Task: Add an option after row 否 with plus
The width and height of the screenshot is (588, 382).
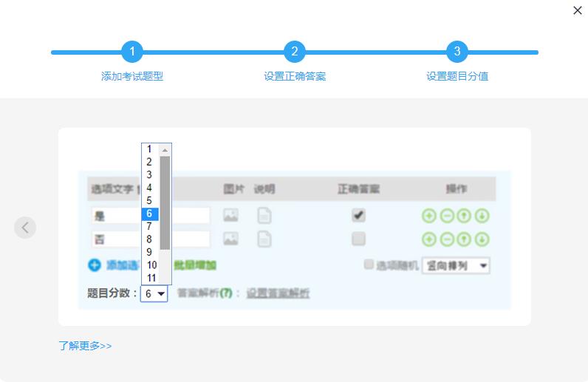Action: point(429,239)
